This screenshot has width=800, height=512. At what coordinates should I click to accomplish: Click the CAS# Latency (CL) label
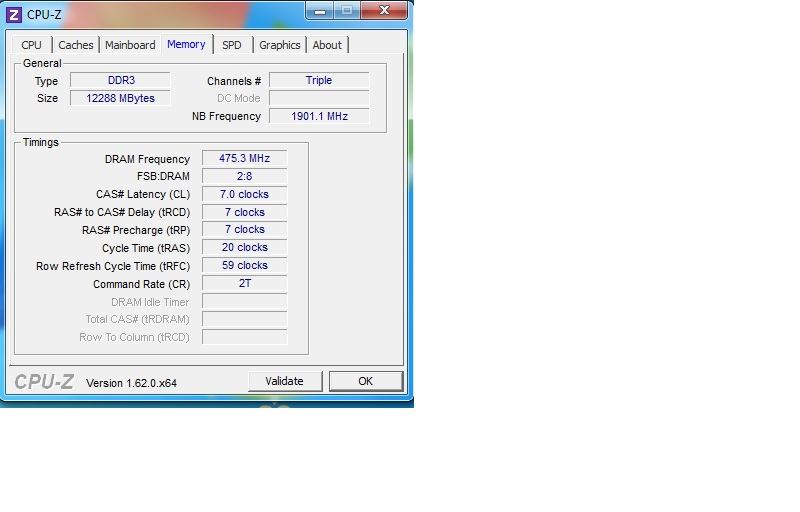(143, 194)
